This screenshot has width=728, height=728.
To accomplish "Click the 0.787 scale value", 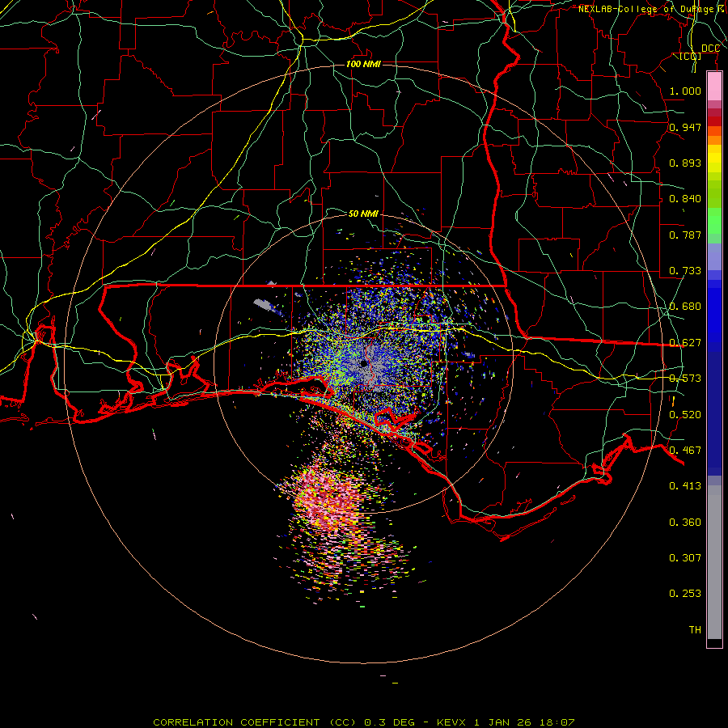I will [x=685, y=235].
